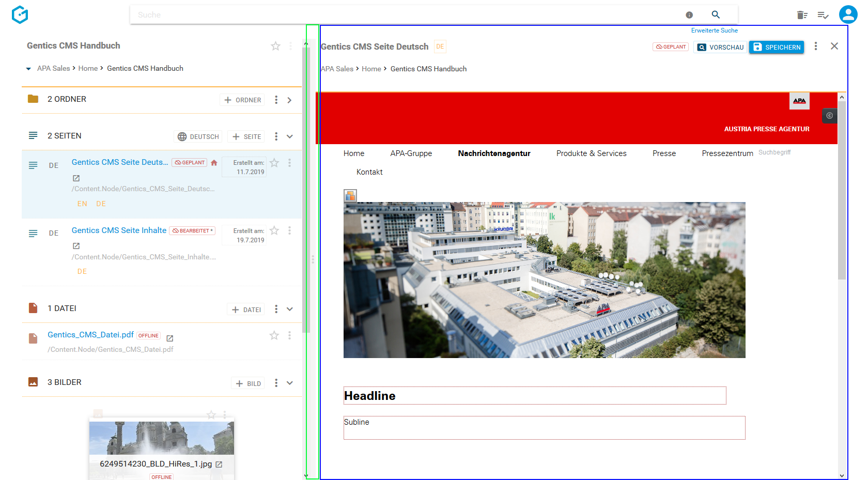Screen dimensions: 868x480
Task: Open the user account avatar menu
Action: [848, 14]
